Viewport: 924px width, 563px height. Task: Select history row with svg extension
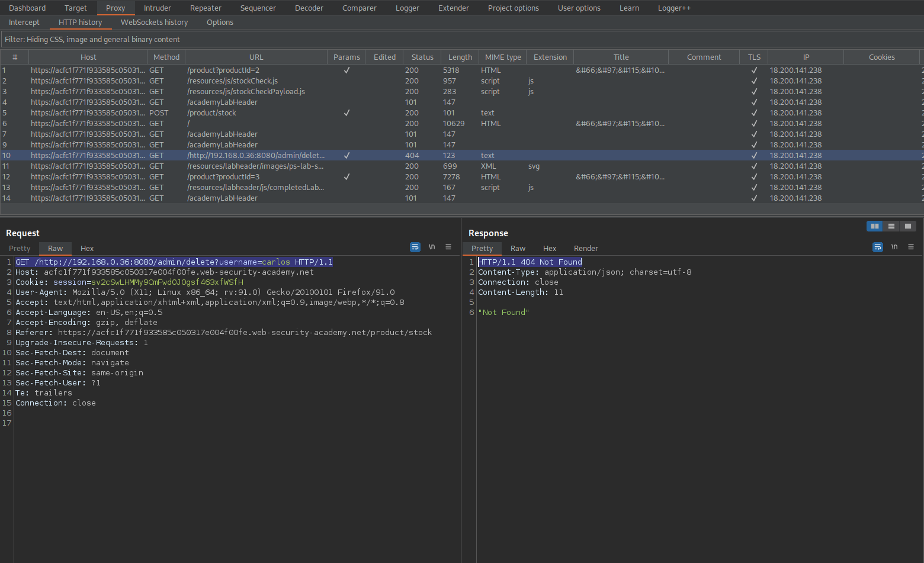462,166
